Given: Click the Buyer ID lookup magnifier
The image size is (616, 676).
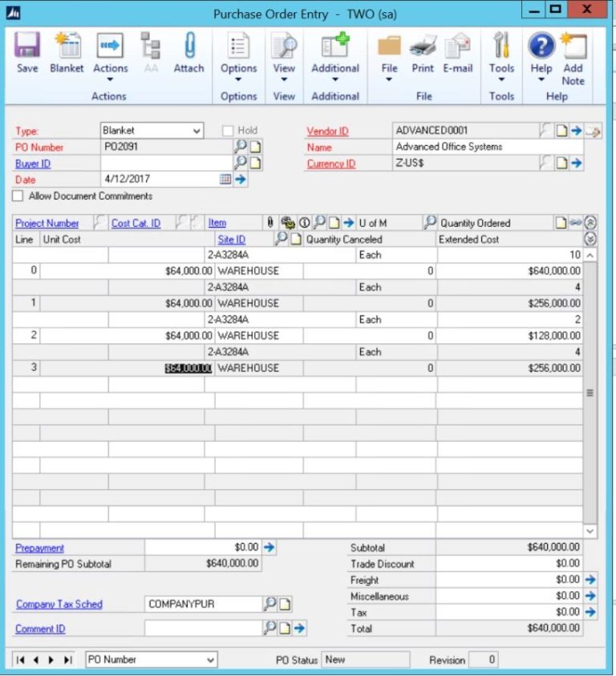Looking at the screenshot, I should click(241, 163).
